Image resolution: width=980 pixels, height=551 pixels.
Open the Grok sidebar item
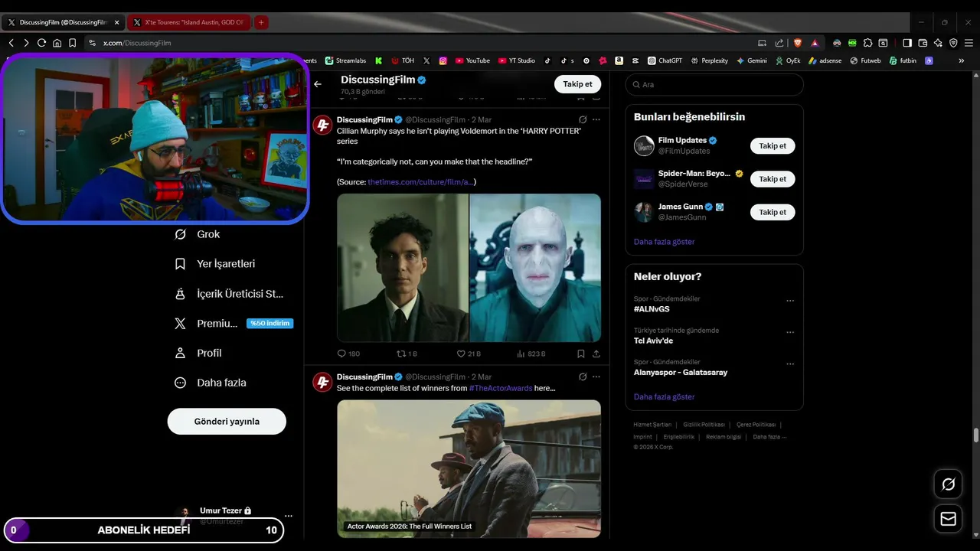198,234
